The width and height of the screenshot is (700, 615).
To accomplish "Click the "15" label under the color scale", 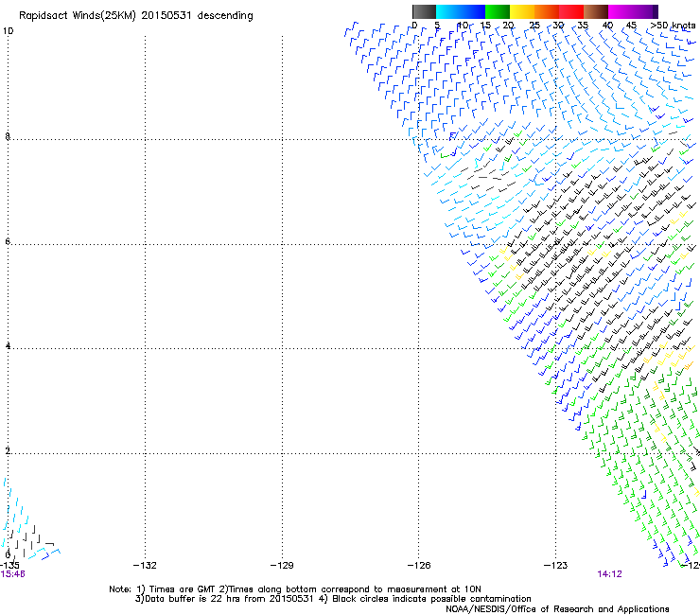I will (485, 26).
